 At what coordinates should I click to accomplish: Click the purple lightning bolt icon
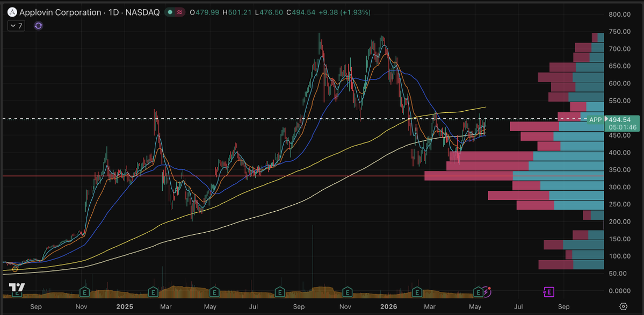coord(487,292)
